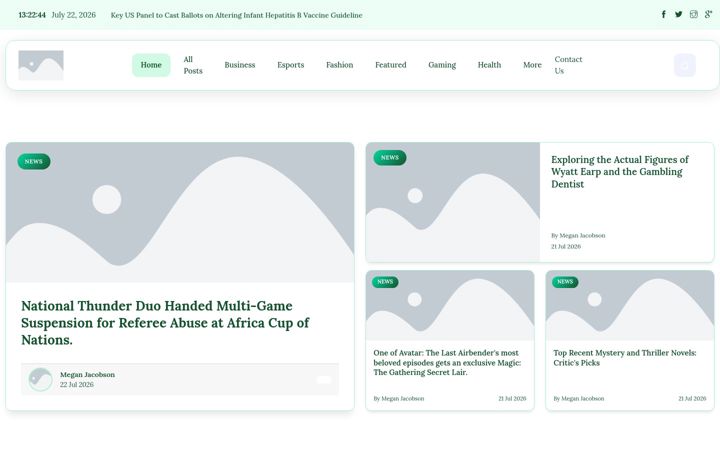This screenshot has height=450, width=720.
Task: Click the Hepatitis B Vaccine ticker headline
Action: [236, 15]
